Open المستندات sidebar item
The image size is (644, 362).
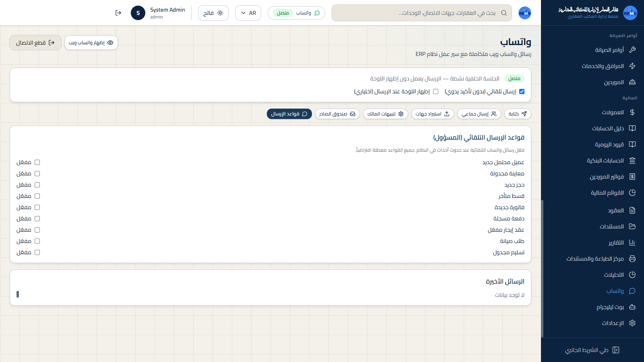592,226
